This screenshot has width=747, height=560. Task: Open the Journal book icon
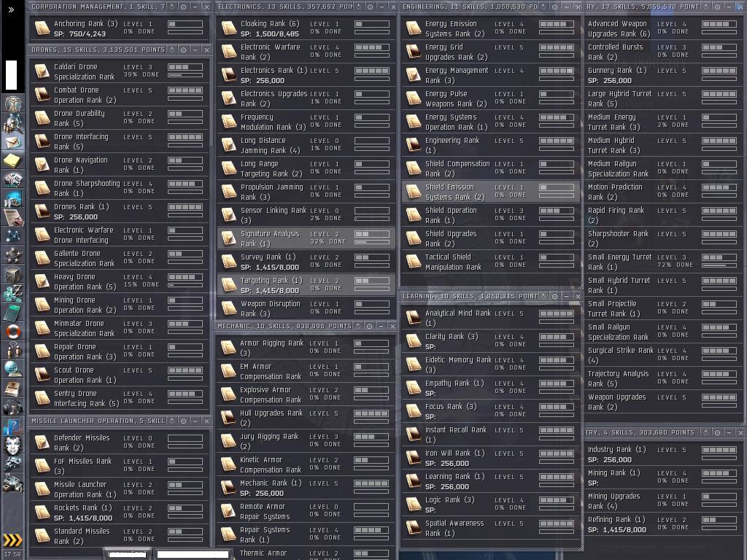[x=12, y=388]
